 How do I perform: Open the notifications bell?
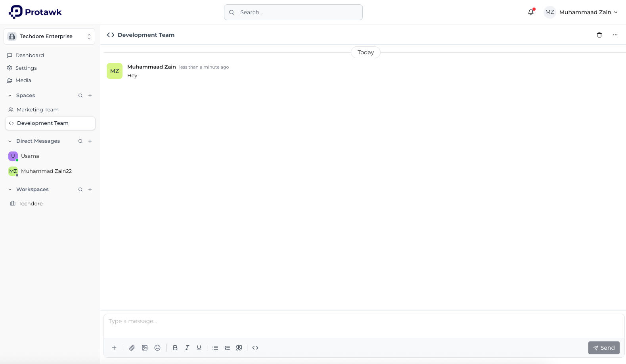pos(531,12)
